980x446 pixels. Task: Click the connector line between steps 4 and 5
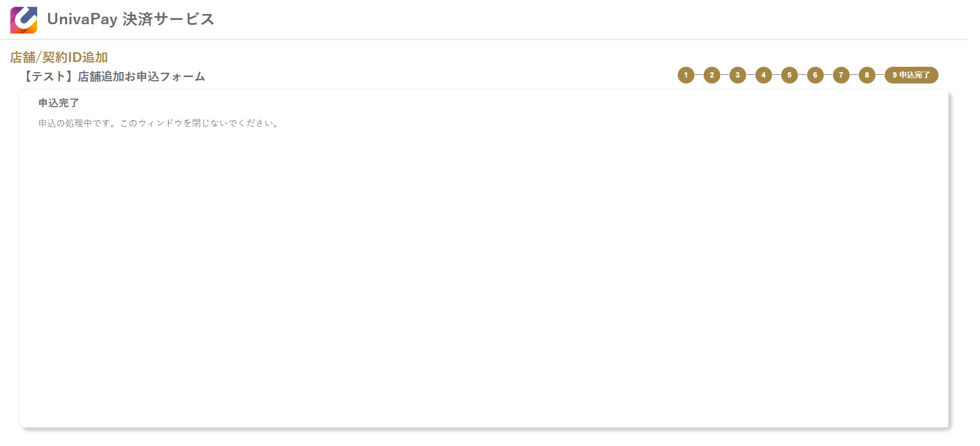click(776, 75)
